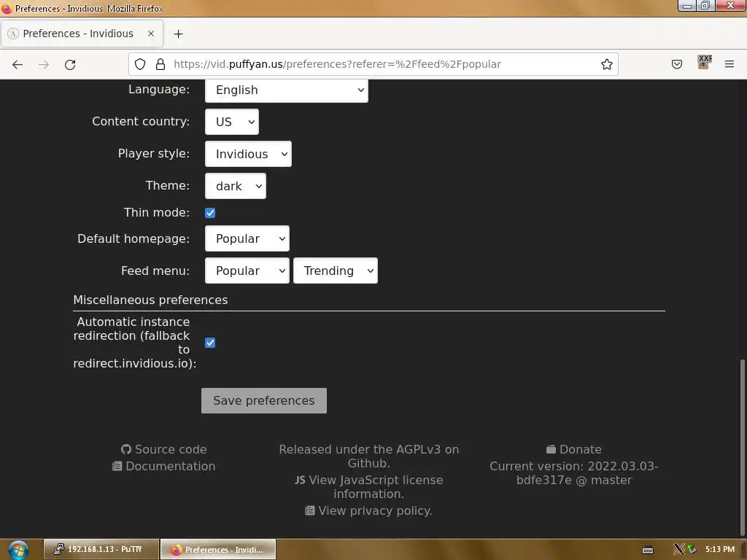Click the GitHub icon beside Source code
747x560 pixels.
(125, 449)
